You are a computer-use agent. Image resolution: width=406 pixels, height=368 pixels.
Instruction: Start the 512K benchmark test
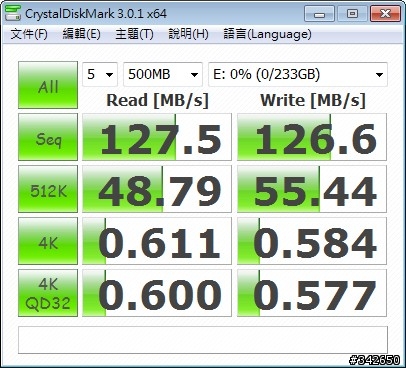click(48, 189)
